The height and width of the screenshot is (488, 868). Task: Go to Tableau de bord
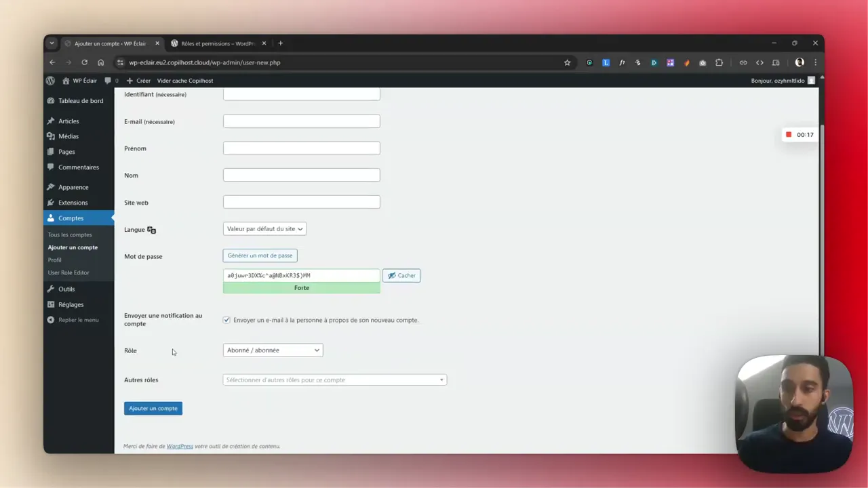pyautogui.click(x=82, y=100)
